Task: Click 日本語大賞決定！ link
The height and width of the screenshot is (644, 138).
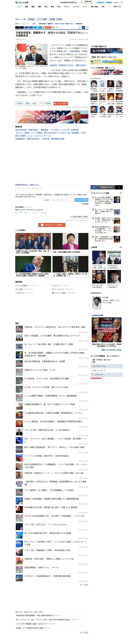Action: tap(97, 378)
